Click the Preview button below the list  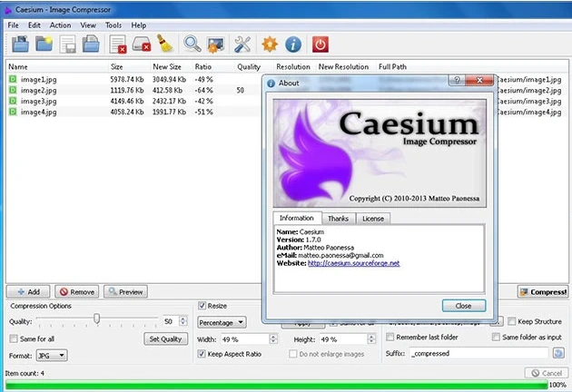(125, 291)
